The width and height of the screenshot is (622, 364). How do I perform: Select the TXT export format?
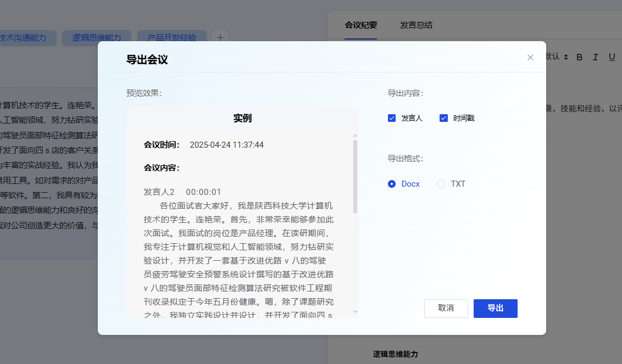[x=441, y=184]
